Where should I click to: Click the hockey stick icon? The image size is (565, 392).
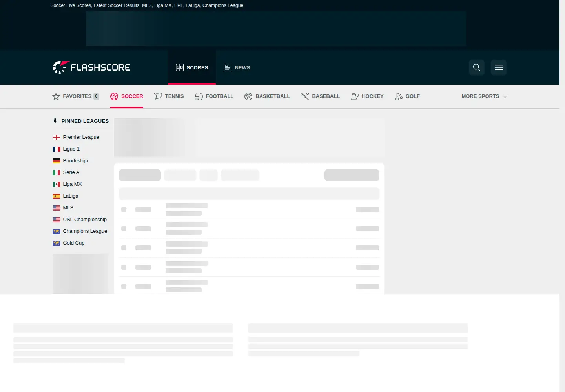point(355,96)
